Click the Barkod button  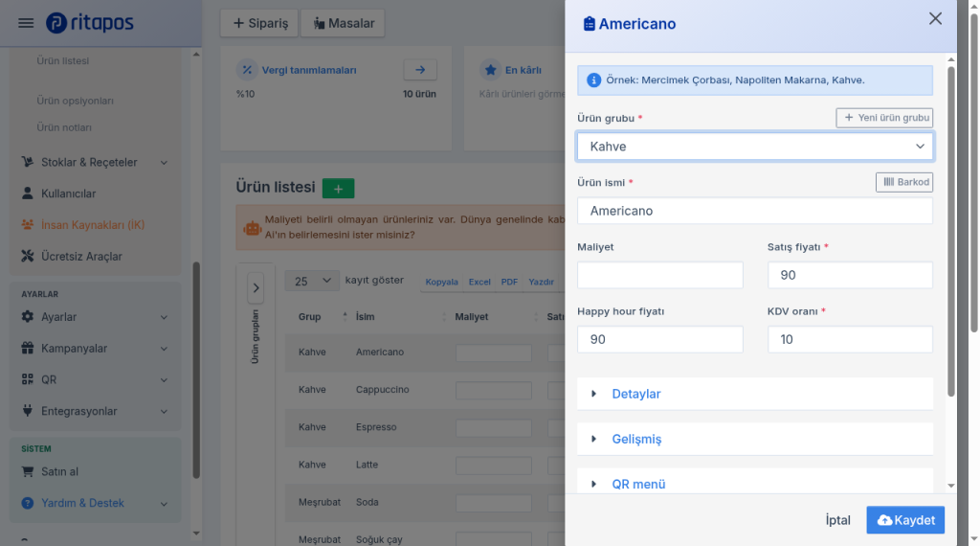coord(904,182)
